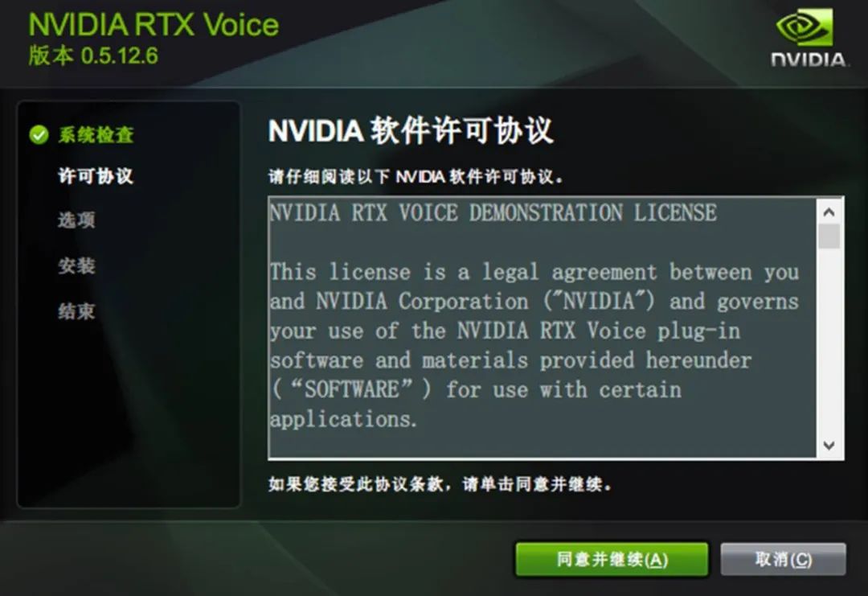The height and width of the screenshot is (596, 868).
Task: Jump to the 结束 step in sidebar
Action: 77,311
